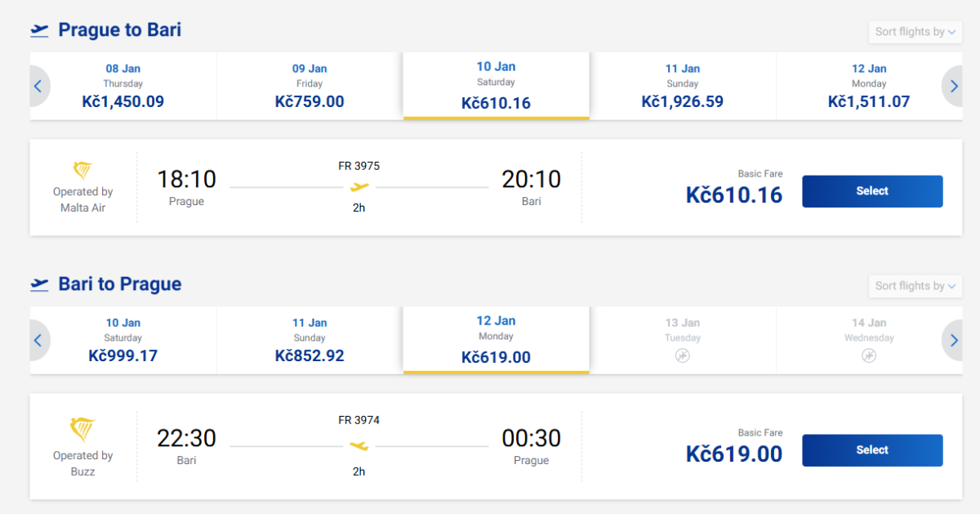
Task: Pick the 08 Jan Thursday Kč1,450.09 date
Action: point(123,86)
